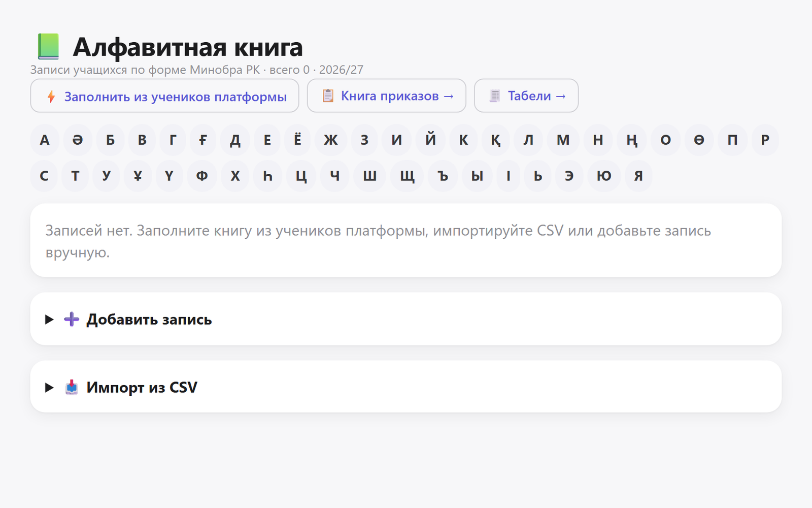Screen dimensions: 812x508
Task: Choose letter О chip
Action: point(665,140)
